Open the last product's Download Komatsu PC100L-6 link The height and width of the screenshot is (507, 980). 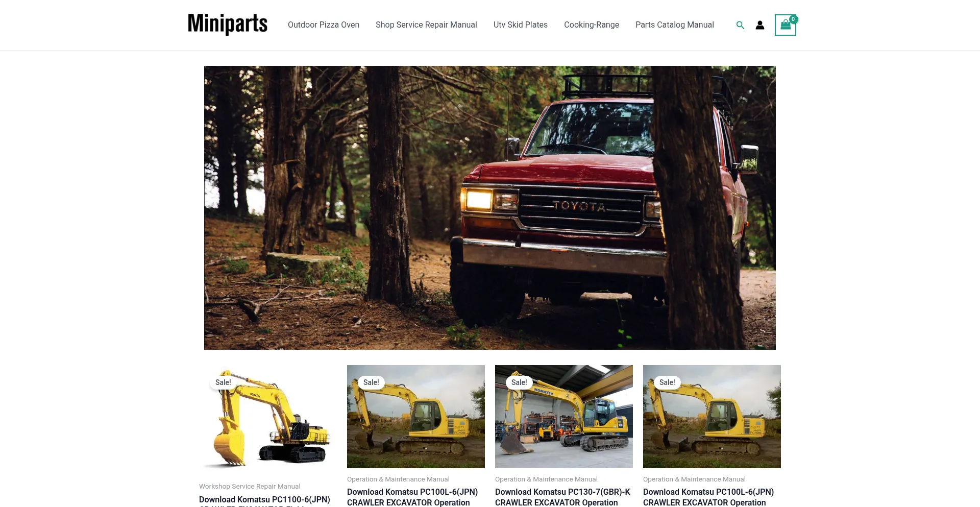tap(708, 497)
